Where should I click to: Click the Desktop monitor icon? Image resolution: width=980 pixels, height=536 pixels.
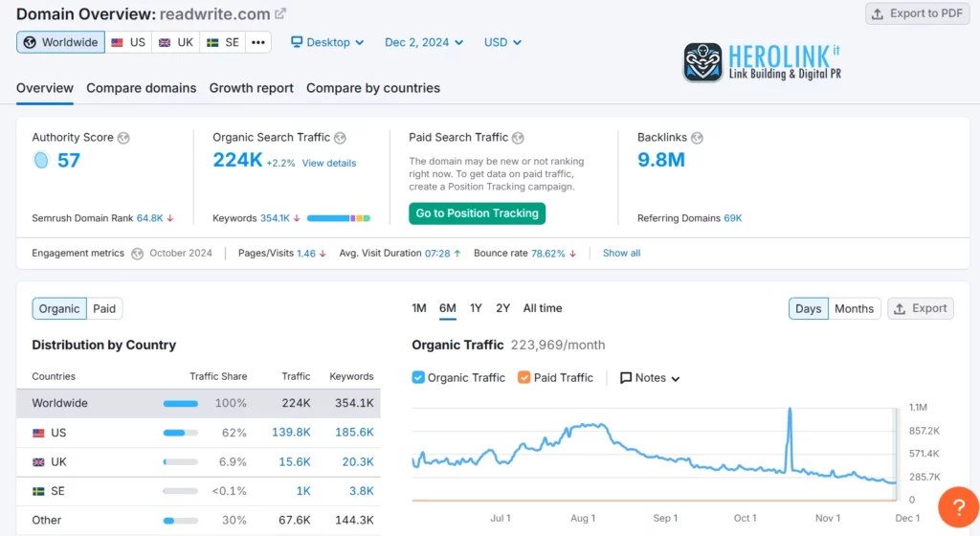tap(297, 42)
